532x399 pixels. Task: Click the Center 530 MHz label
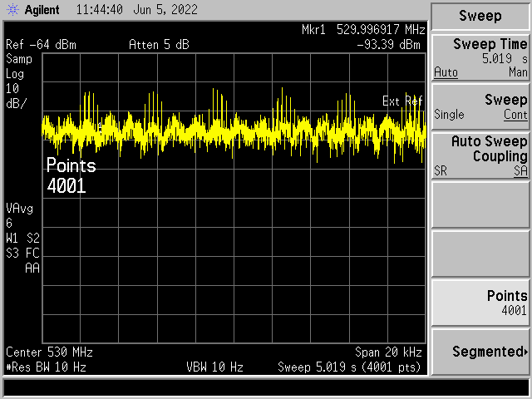pos(49,352)
